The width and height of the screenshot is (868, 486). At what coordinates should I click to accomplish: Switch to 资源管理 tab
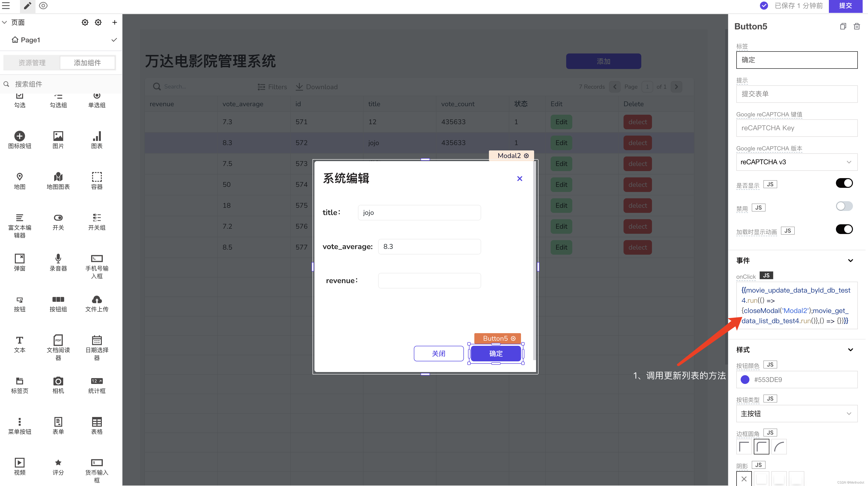tap(32, 63)
